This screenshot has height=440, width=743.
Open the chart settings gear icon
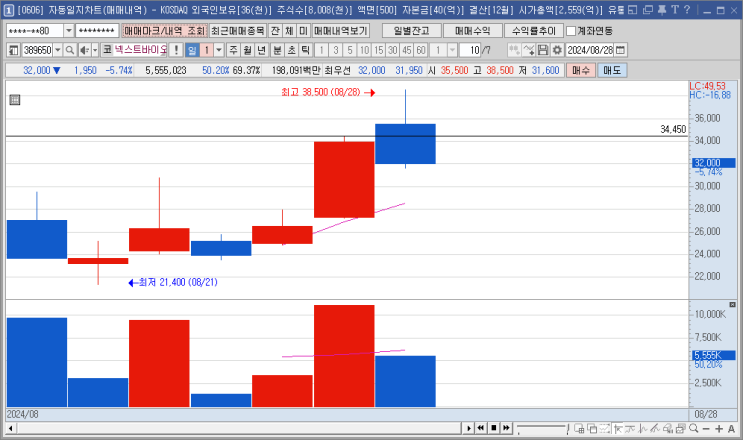557,50
